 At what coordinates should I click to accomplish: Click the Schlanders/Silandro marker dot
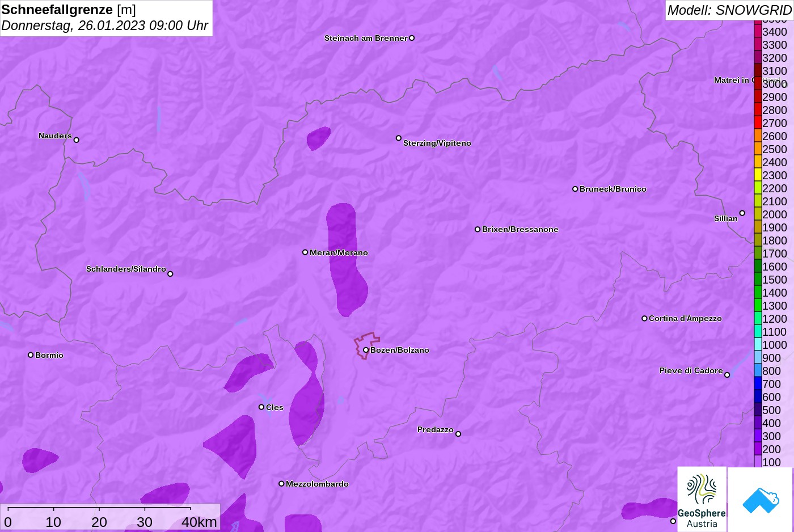pos(170,274)
